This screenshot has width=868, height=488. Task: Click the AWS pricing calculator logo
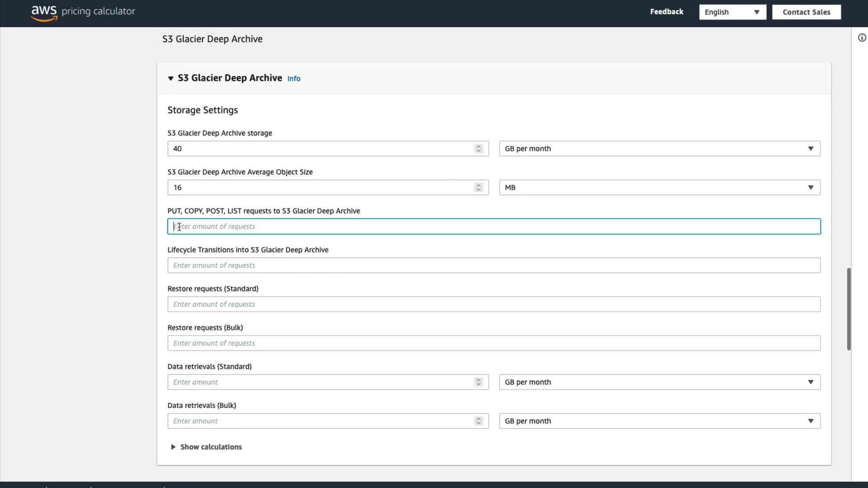click(x=83, y=12)
